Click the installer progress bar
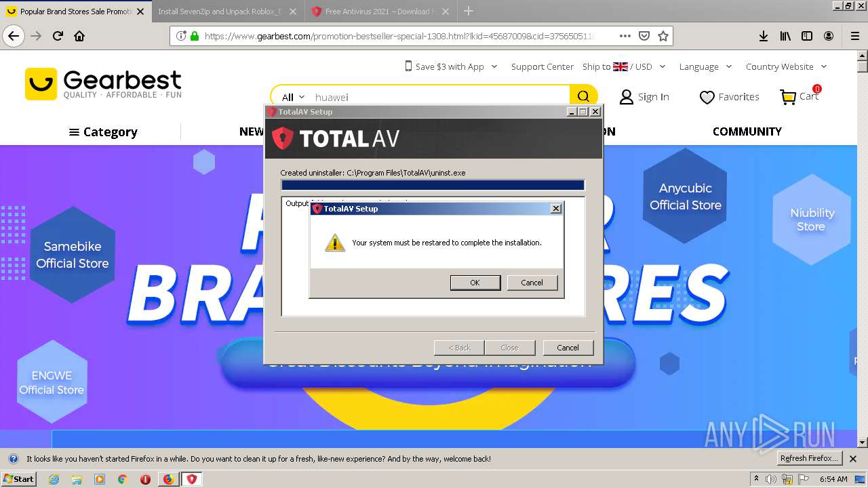Image resolution: width=868 pixels, height=488 pixels. coord(433,185)
